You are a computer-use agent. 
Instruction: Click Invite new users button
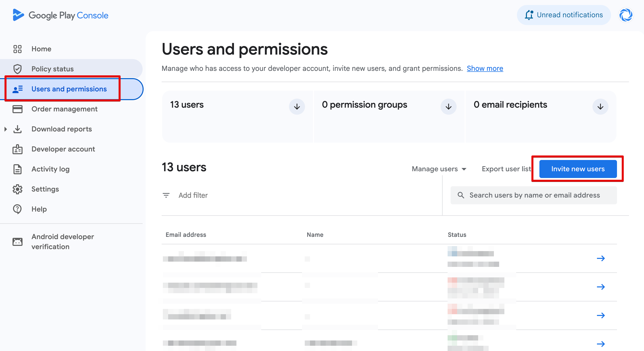coord(578,169)
